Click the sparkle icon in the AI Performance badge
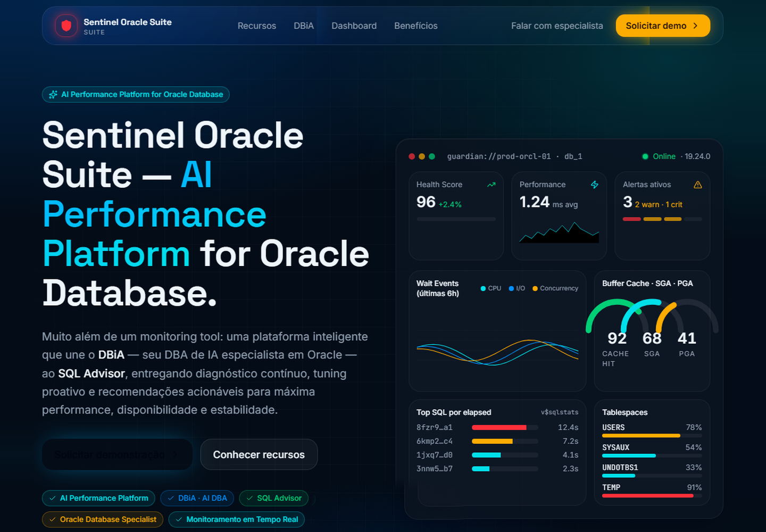 tap(53, 95)
